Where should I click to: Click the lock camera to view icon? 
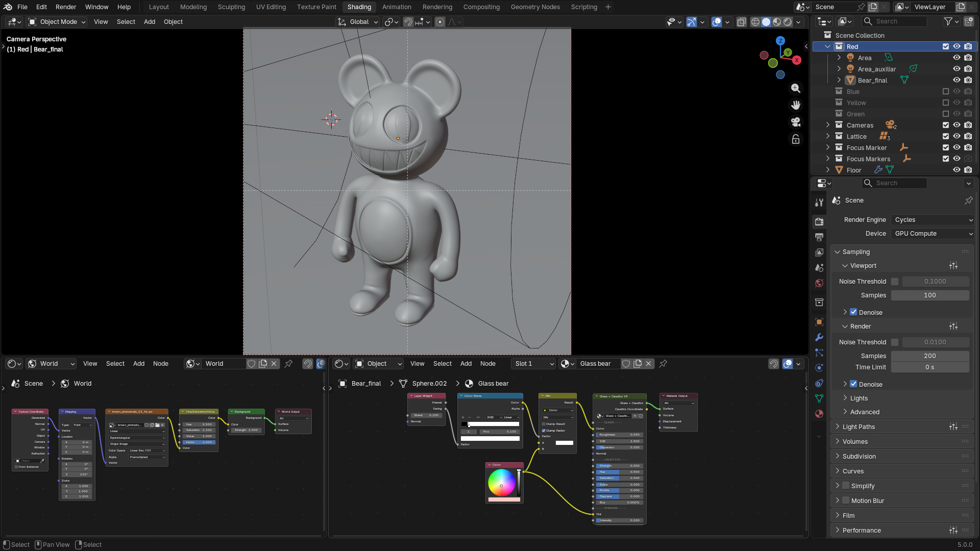pos(795,139)
